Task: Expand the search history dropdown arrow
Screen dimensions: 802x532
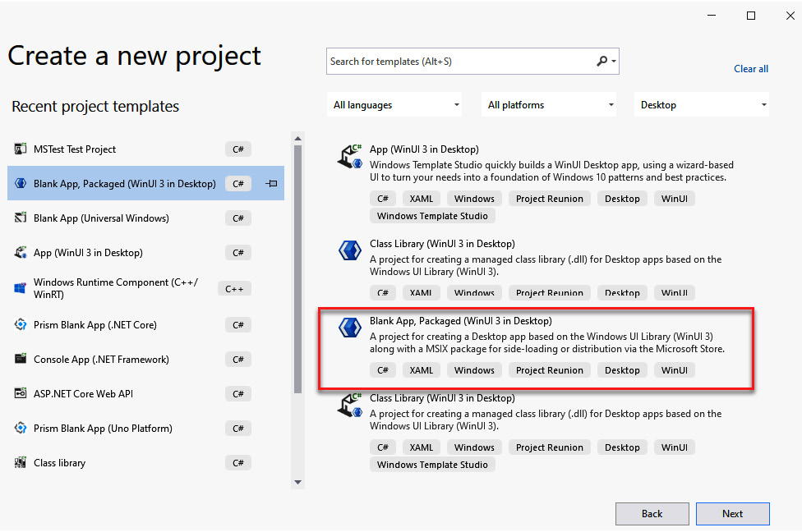Action: pyautogui.click(x=614, y=62)
